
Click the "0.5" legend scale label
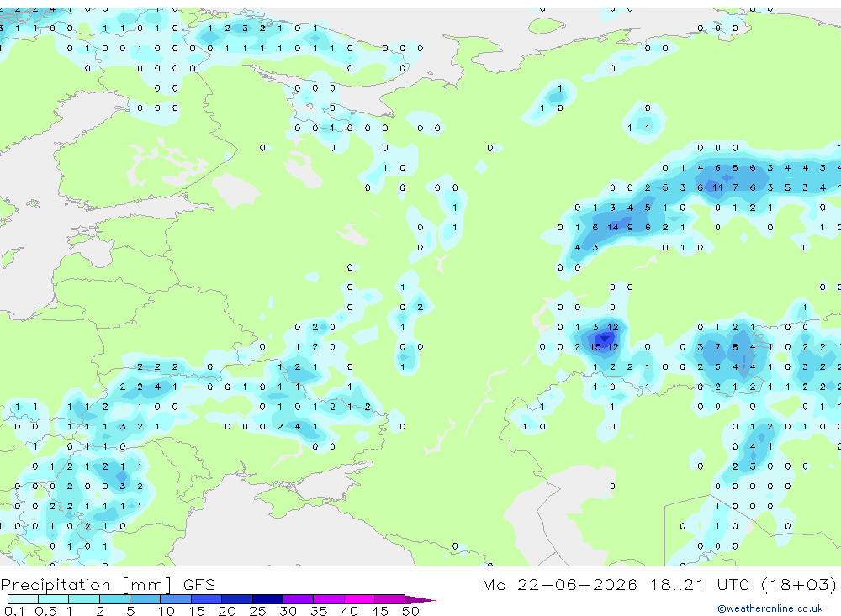tap(45, 611)
